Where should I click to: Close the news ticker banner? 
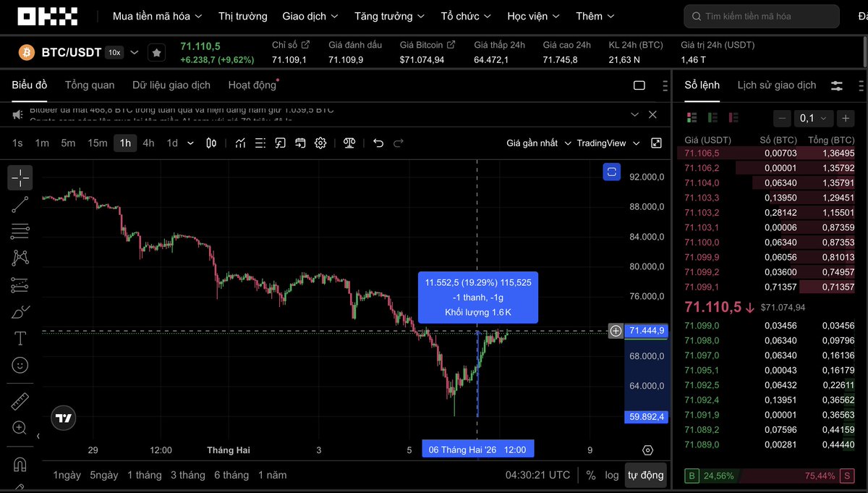(652, 114)
